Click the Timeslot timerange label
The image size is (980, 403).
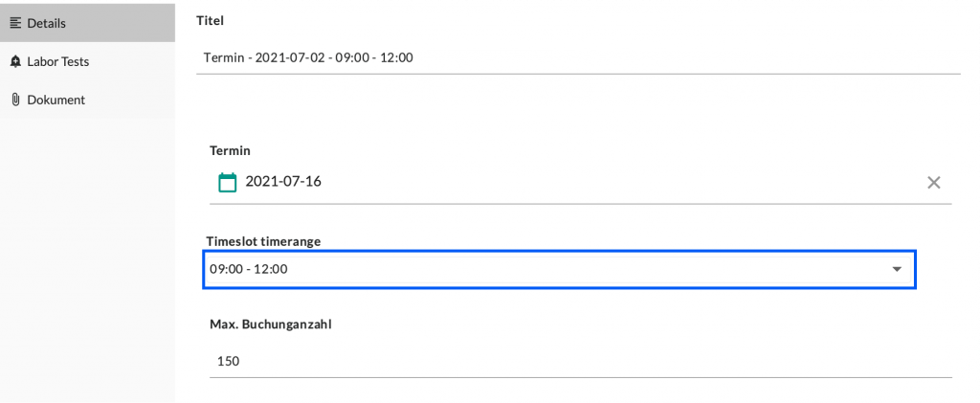click(x=263, y=240)
